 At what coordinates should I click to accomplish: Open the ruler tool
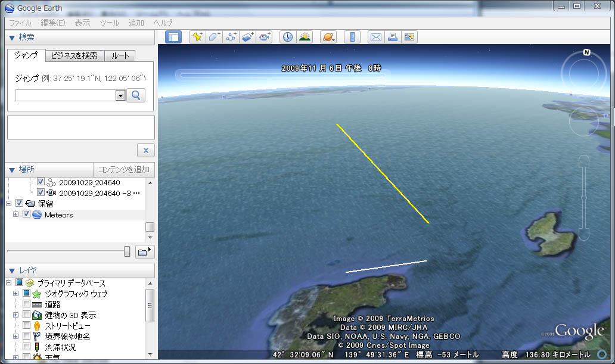point(352,37)
